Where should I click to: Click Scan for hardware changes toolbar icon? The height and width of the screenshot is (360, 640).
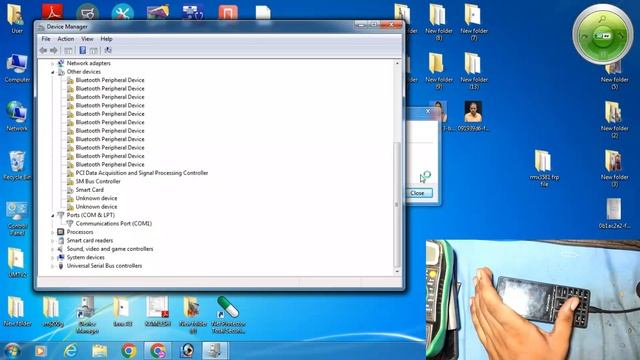pos(108,50)
